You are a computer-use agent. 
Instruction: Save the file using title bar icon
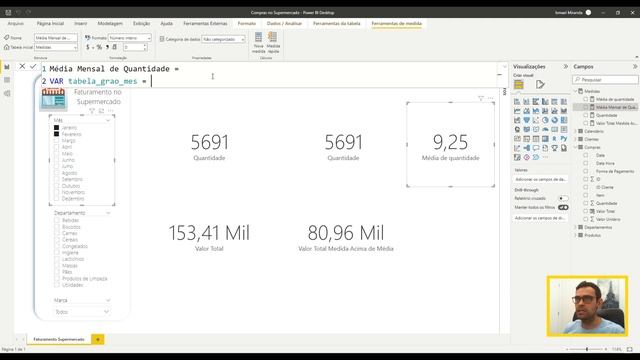8,13
